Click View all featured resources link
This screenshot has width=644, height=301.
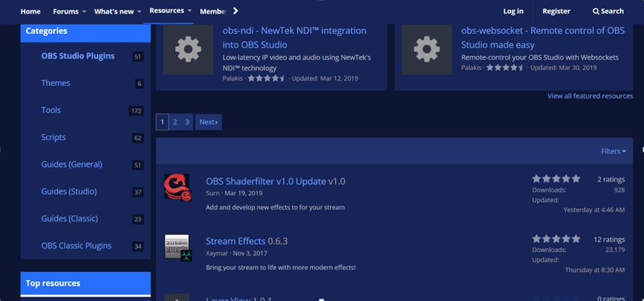point(590,96)
